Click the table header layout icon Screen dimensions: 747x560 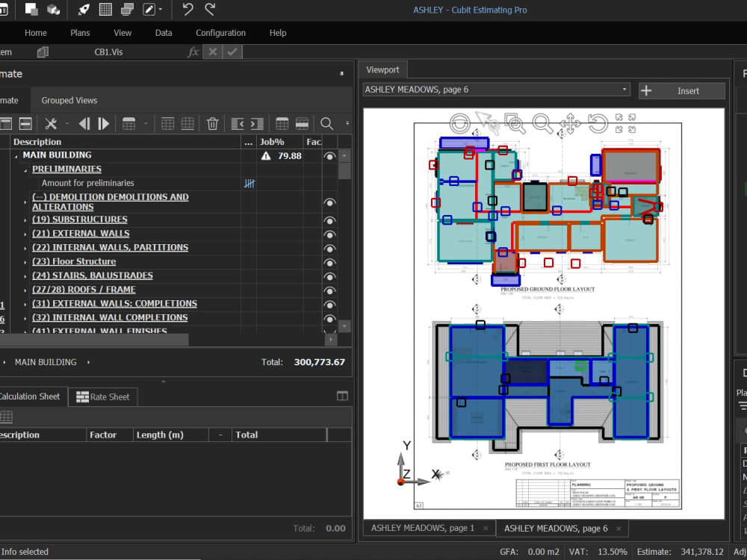coord(282,124)
